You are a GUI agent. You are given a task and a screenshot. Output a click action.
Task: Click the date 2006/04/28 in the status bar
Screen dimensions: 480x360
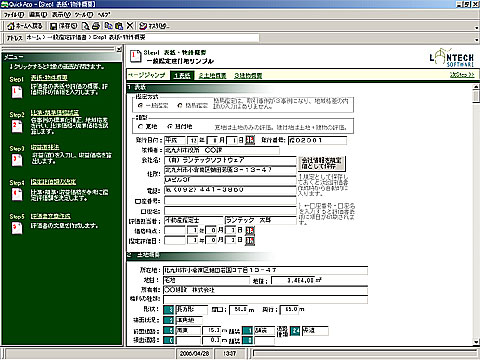coord(194,354)
